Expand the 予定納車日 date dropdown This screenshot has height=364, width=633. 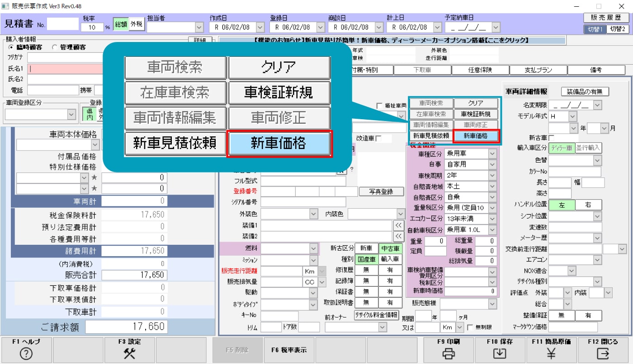[x=496, y=27]
